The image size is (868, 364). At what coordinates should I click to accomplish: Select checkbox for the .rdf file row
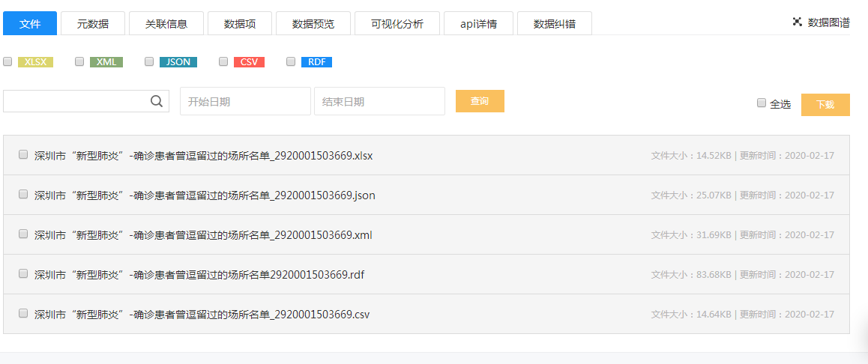pos(23,273)
